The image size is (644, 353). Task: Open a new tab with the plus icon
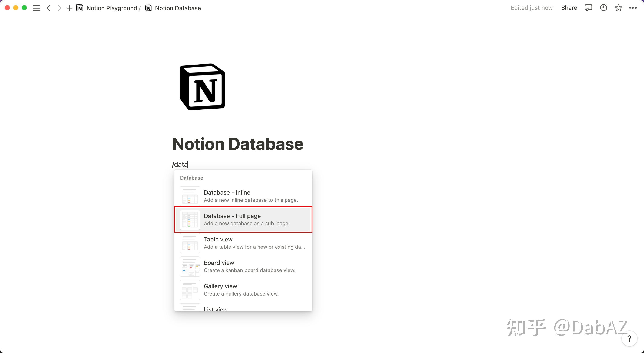[x=69, y=8]
